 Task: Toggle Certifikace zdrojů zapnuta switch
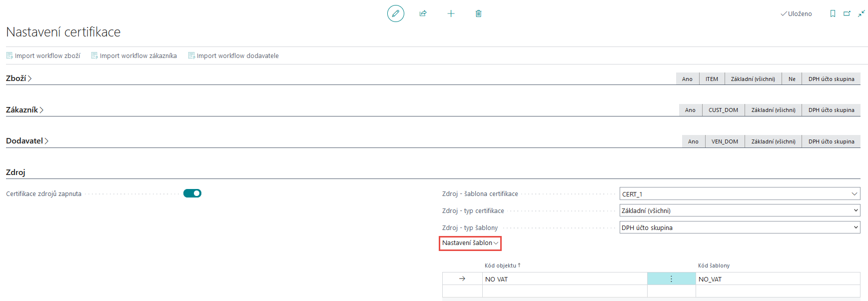tap(192, 193)
